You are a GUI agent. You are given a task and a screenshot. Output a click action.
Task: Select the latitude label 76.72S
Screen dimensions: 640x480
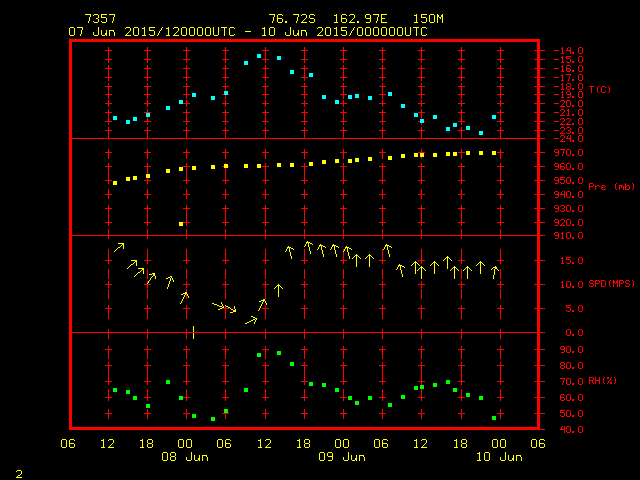(x=292, y=19)
